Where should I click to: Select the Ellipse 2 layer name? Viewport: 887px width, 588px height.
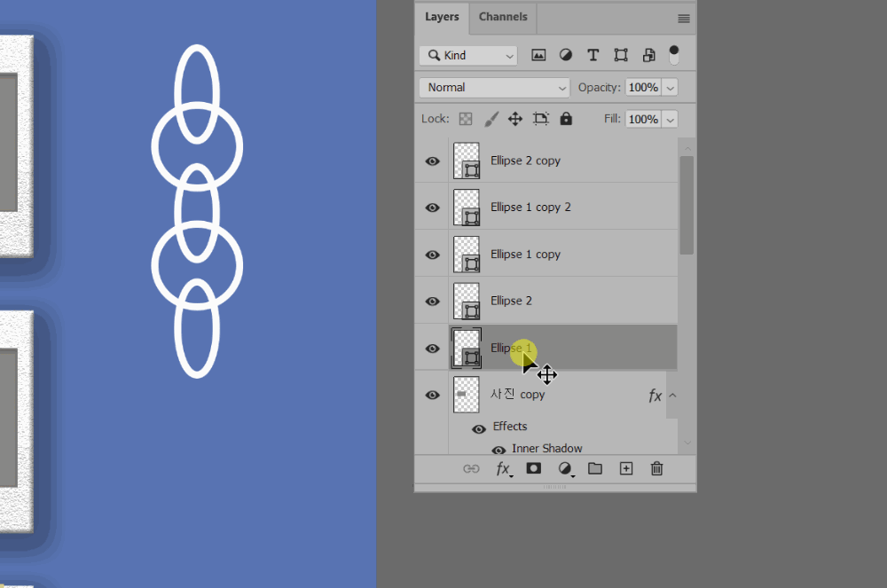(x=511, y=301)
